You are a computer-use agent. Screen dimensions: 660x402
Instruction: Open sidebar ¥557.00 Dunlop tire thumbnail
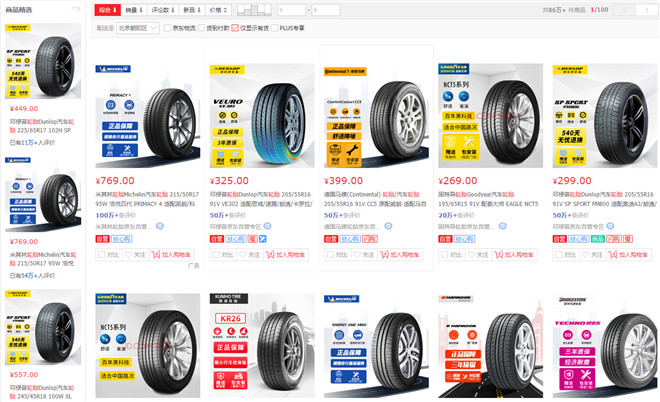click(43, 327)
